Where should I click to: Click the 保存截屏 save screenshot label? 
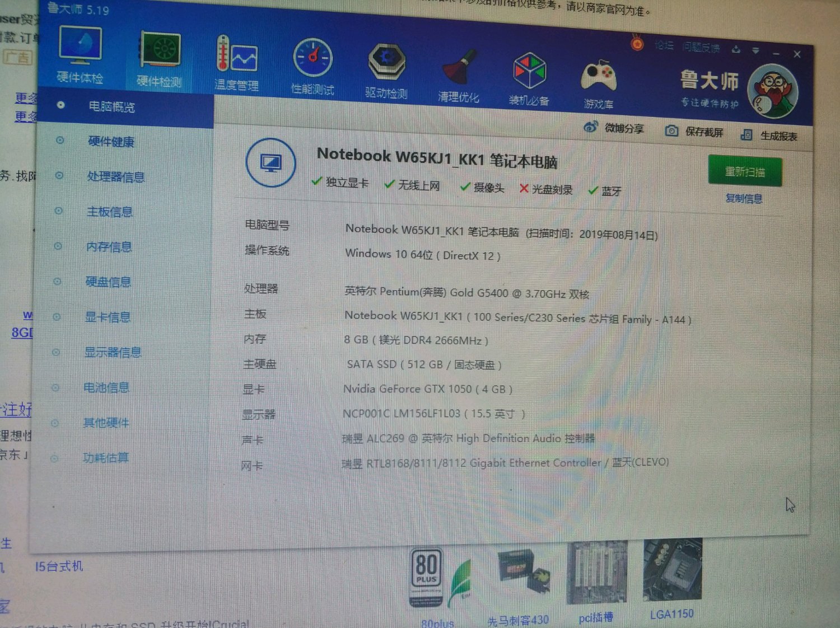tap(704, 132)
